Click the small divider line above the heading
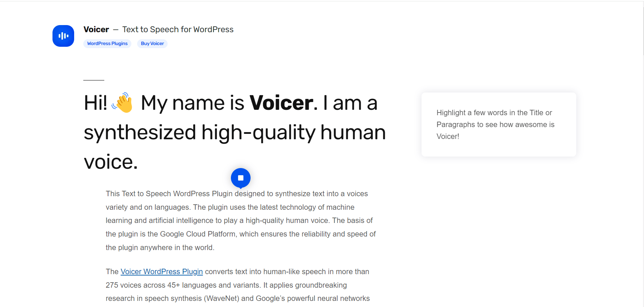Viewport: 644px width, 307px height. tap(93, 80)
